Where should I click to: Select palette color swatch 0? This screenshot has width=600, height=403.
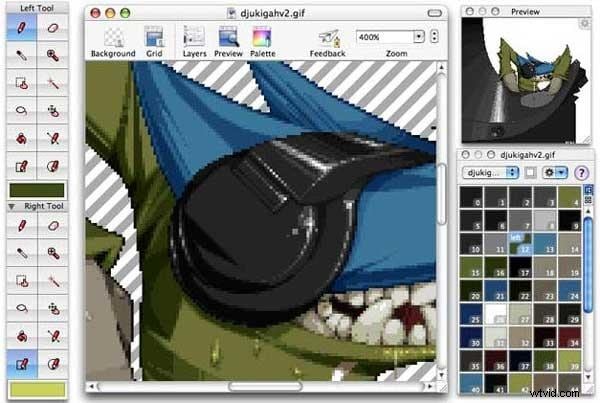coord(471,197)
